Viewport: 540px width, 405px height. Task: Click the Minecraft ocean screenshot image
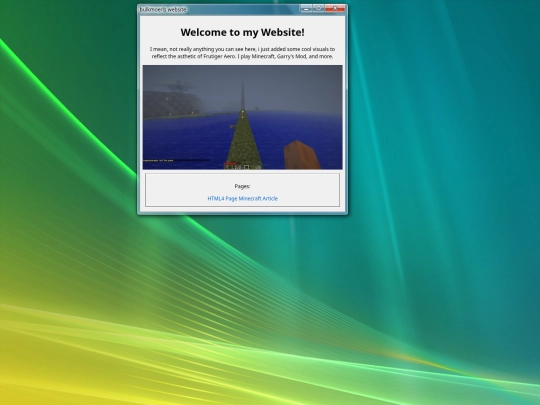click(x=242, y=117)
